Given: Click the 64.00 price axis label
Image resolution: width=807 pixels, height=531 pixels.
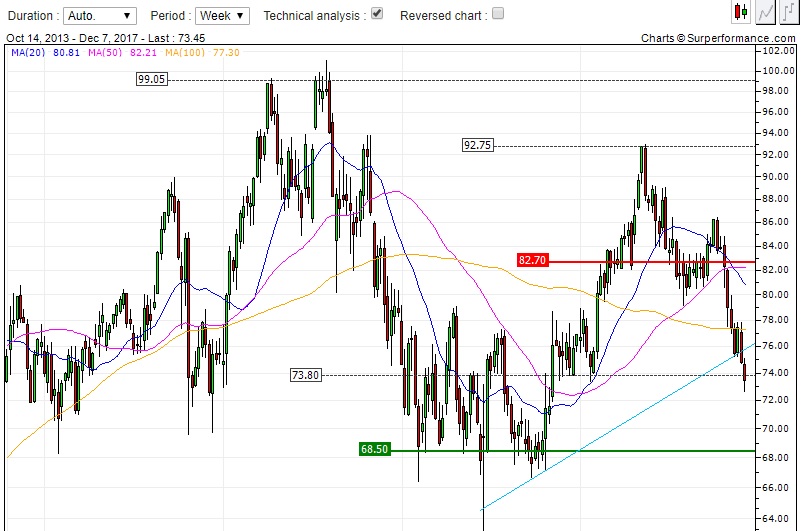Looking at the screenshot, I should 776,519.
